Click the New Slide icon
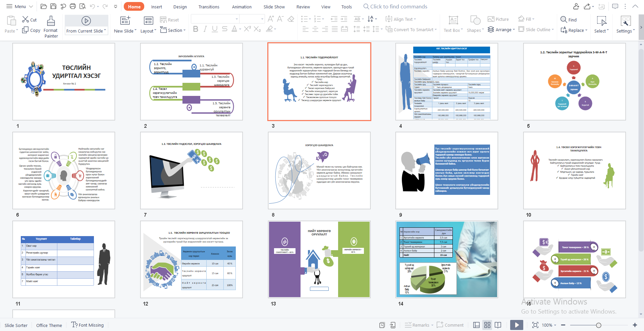 pyautogui.click(x=125, y=20)
